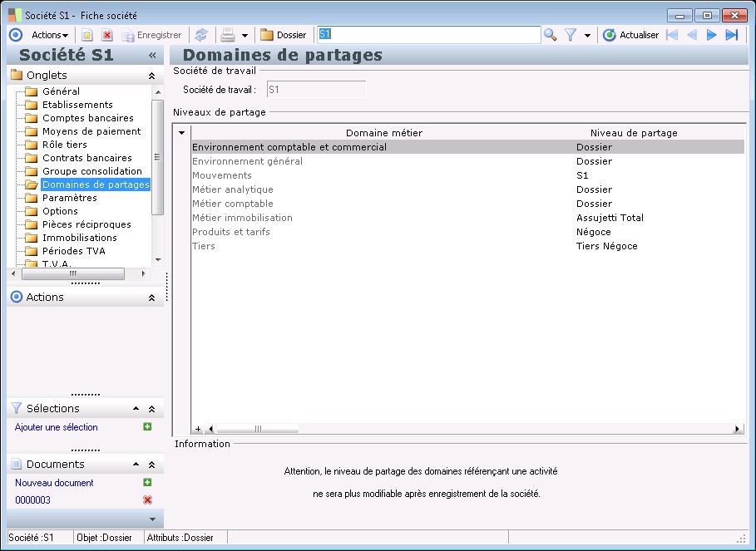Image resolution: width=756 pixels, height=551 pixels.
Task: Click the Sélections panel single up arrow
Action: click(x=136, y=408)
